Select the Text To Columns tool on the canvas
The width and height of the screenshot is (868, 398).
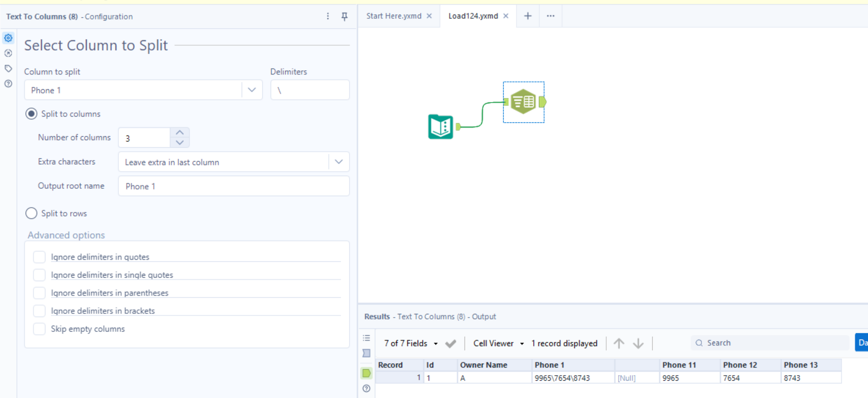(524, 101)
